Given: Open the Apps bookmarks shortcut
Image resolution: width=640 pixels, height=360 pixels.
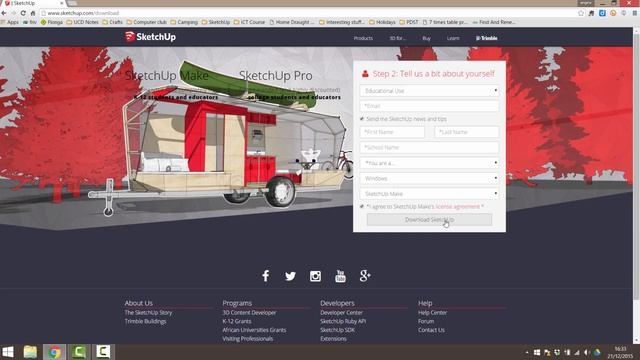Looking at the screenshot, I should (x=10, y=22).
